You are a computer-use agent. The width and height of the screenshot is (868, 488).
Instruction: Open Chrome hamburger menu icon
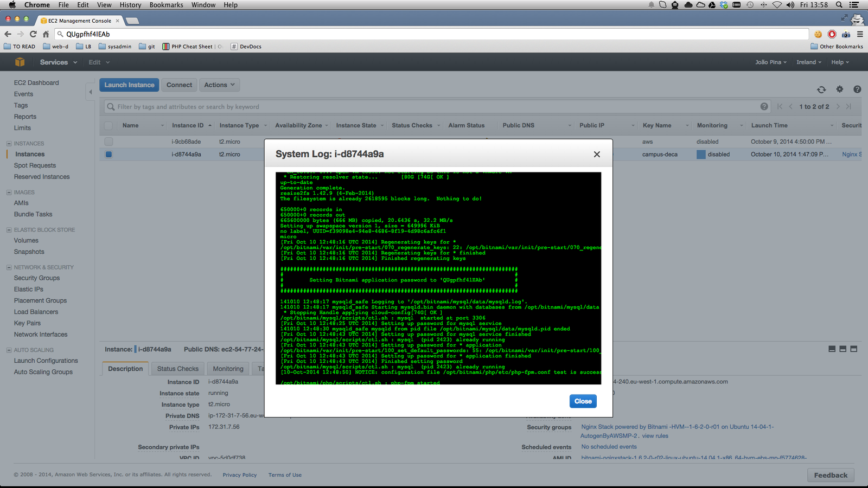tap(860, 34)
